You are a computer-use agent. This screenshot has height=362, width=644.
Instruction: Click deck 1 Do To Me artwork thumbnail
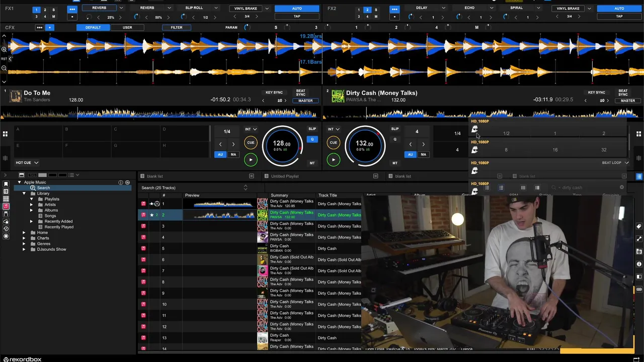pos(16,96)
